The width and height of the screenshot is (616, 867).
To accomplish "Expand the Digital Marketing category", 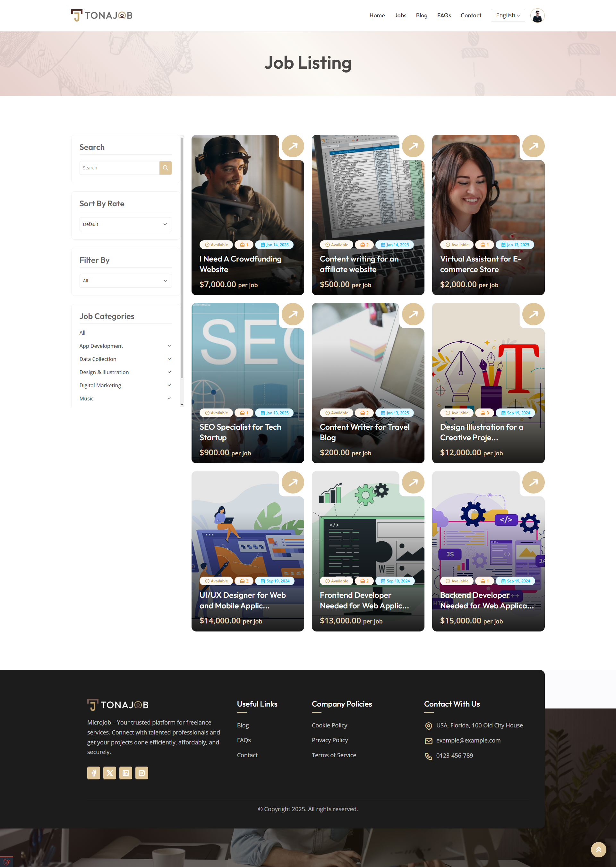I will click(x=169, y=385).
